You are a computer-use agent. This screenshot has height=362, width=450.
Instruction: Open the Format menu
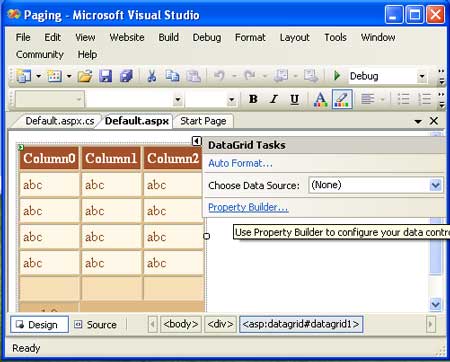[x=250, y=37]
